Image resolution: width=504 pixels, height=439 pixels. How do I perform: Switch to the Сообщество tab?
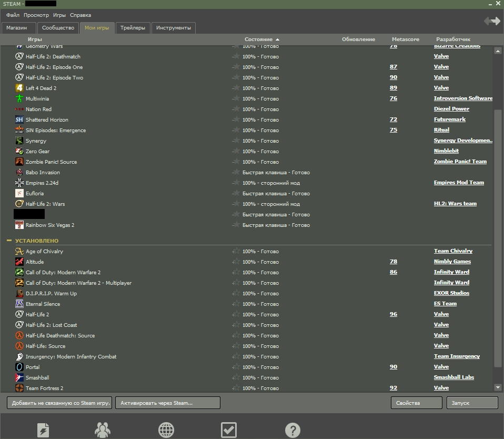click(x=58, y=28)
